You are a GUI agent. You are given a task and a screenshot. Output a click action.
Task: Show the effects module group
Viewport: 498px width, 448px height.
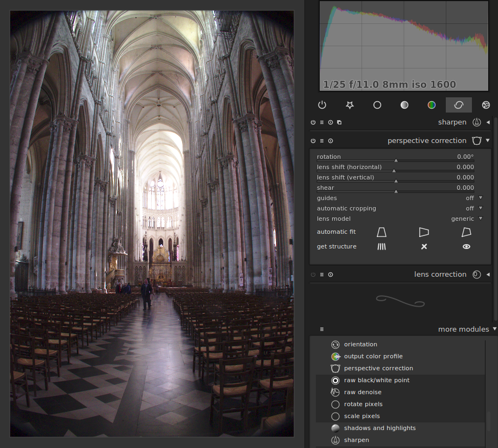coord(485,105)
